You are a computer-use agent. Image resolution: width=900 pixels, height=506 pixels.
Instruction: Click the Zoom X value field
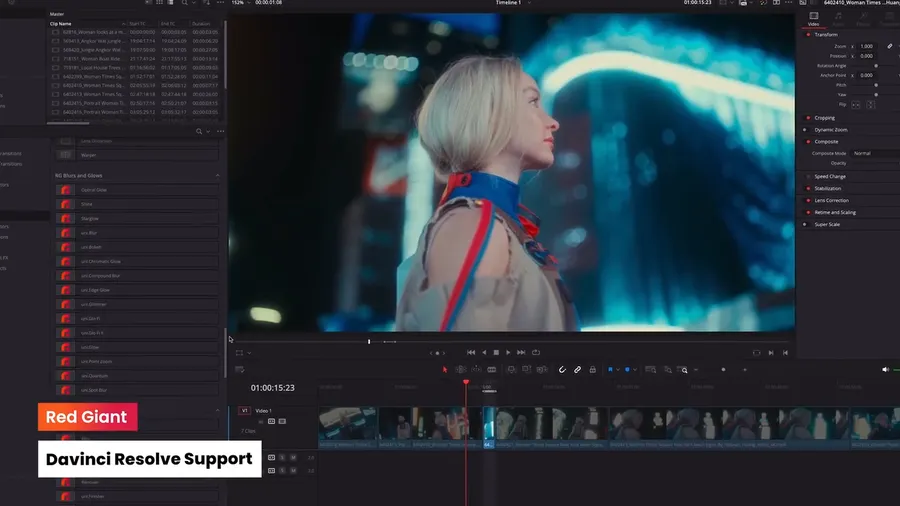coord(867,46)
